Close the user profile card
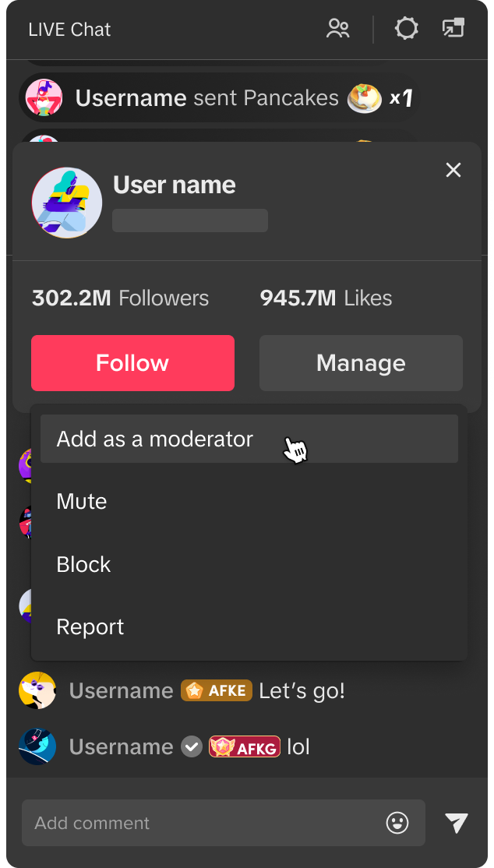Viewport: 494px width, 868px height. (453, 170)
